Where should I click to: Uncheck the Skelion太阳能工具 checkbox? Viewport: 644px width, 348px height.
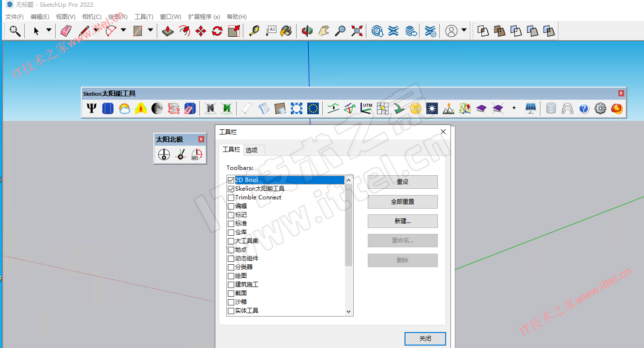pos(231,189)
